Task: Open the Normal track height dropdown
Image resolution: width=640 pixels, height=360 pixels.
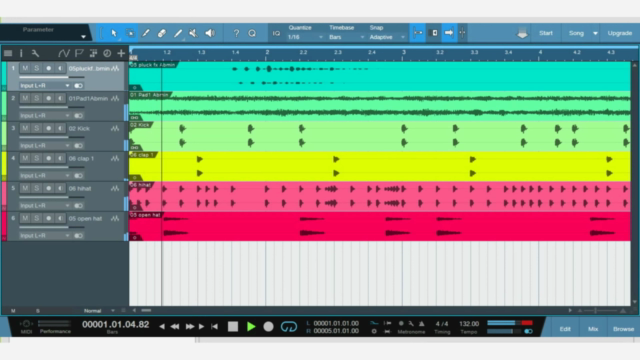Action: (99, 311)
